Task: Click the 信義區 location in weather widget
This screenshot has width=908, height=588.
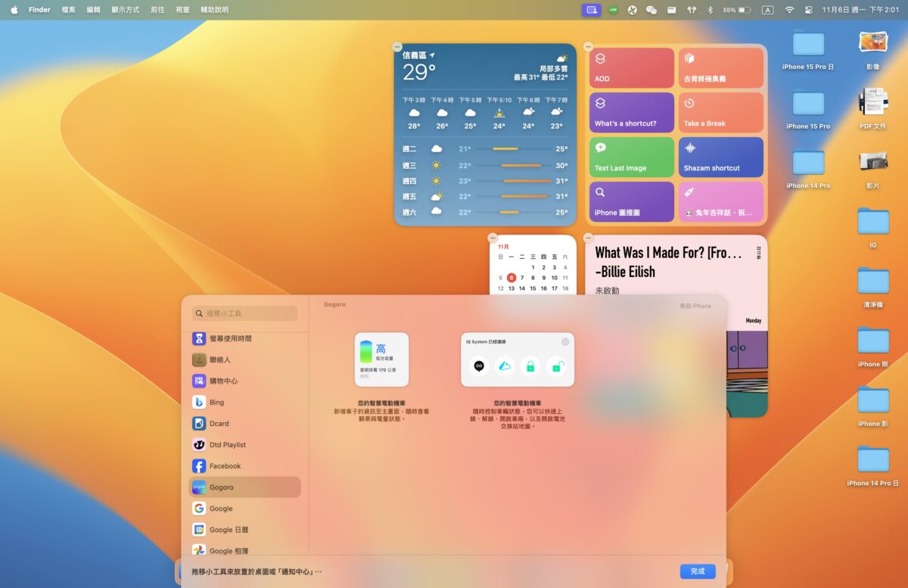Action: [418, 55]
